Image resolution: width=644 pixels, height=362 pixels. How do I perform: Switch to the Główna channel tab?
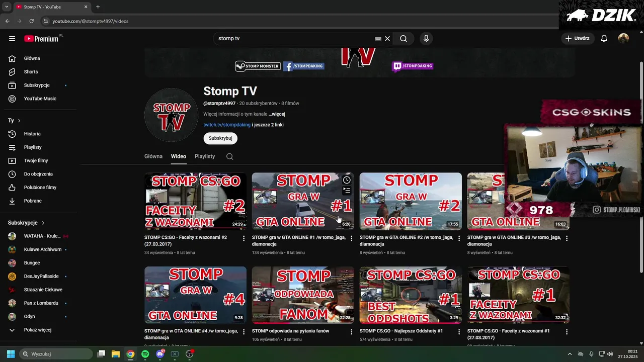[x=153, y=156]
